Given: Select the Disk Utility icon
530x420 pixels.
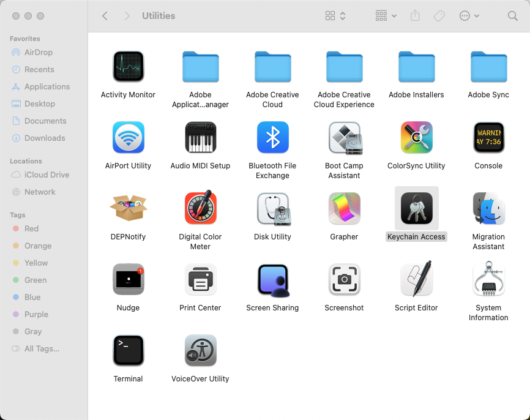Looking at the screenshot, I should (274, 209).
